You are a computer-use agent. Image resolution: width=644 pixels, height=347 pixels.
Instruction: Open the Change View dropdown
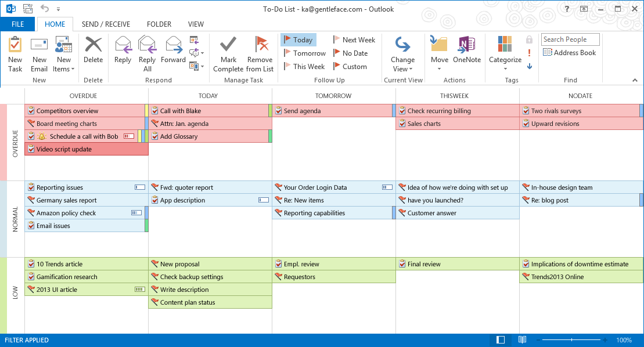click(402, 54)
